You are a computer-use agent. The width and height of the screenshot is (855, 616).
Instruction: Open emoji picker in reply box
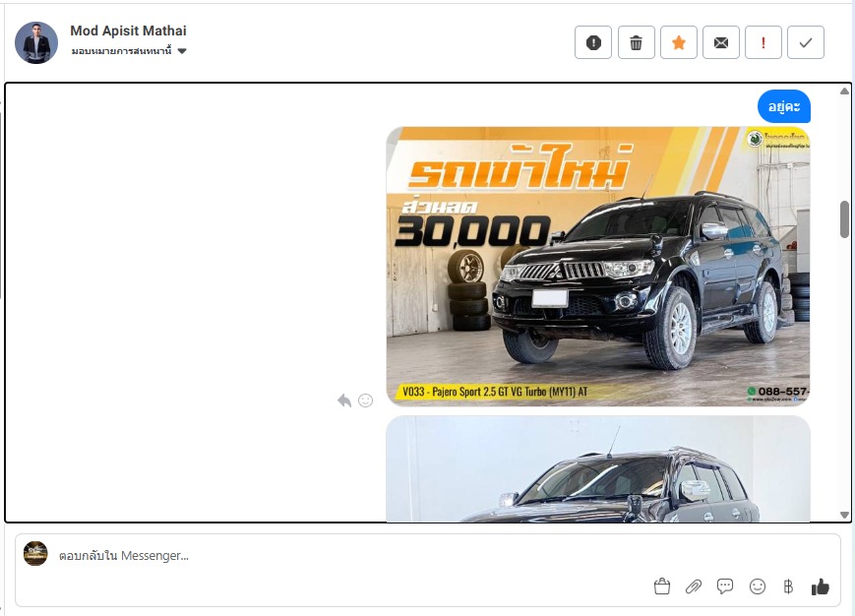(758, 586)
